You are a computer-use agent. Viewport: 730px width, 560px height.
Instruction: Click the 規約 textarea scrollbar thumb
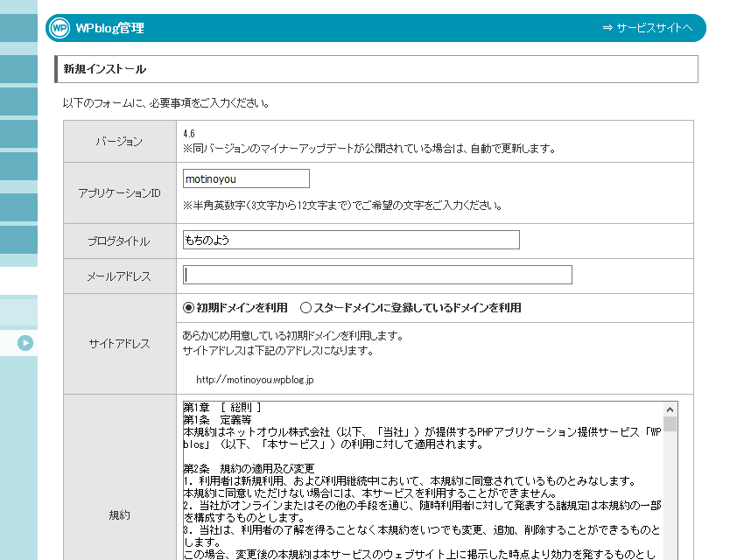[x=670, y=423]
